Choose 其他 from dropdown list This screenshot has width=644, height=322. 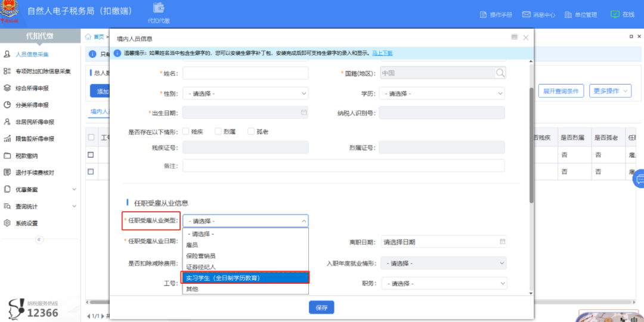click(x=246, y=289)
